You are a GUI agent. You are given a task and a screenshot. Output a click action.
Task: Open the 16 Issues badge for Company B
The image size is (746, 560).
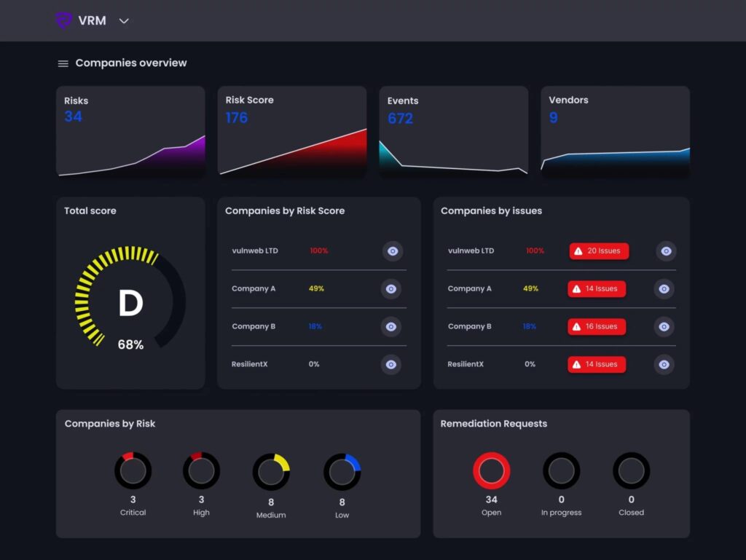coord(597,327)
